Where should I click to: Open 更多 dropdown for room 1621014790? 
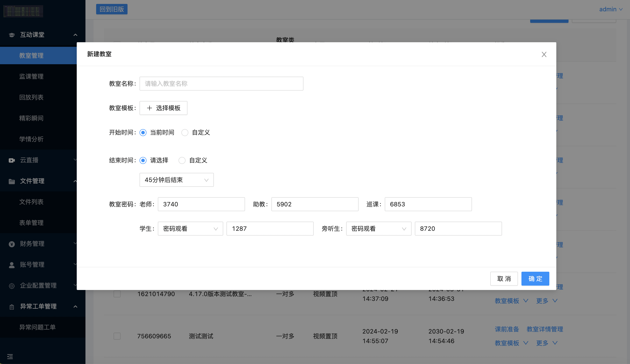point(547,301)
